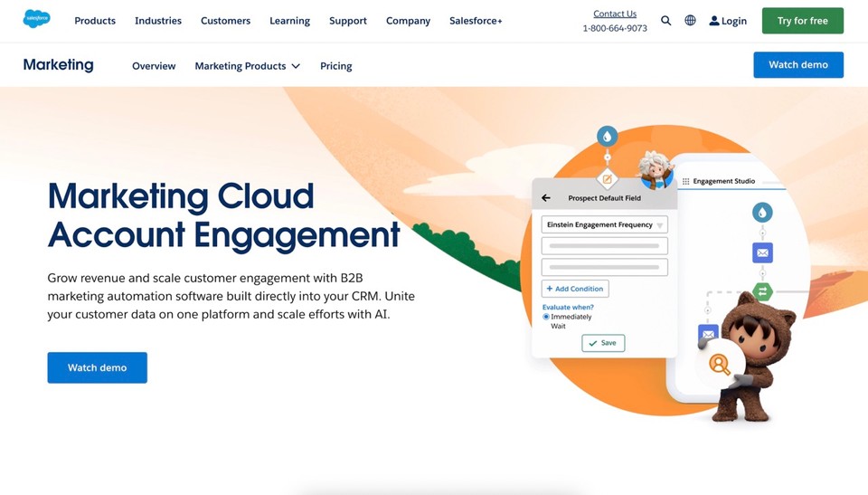Open the Support menu
The image size is (868, 495).
coord(347,21)
